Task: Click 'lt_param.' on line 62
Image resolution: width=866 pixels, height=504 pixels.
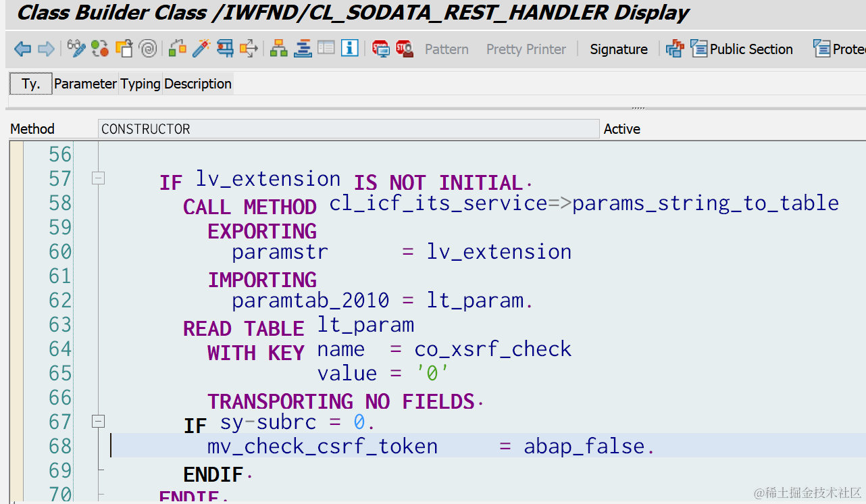Action: tap(480, 301)
